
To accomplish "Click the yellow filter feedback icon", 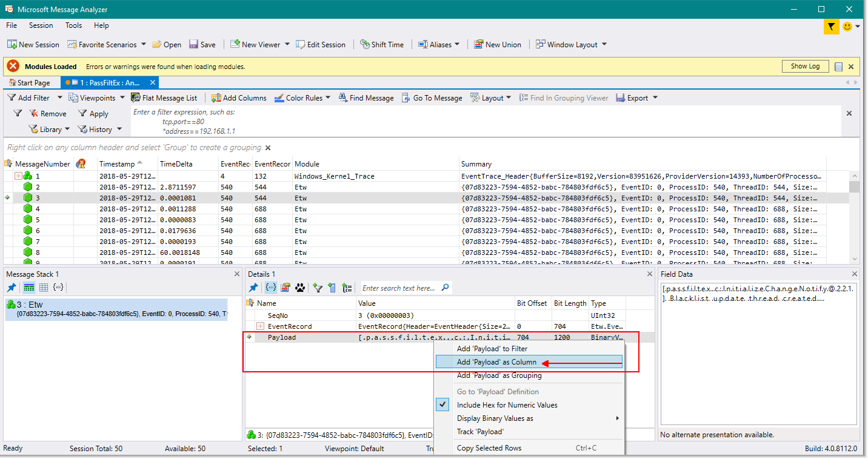I will pos(831,27).
